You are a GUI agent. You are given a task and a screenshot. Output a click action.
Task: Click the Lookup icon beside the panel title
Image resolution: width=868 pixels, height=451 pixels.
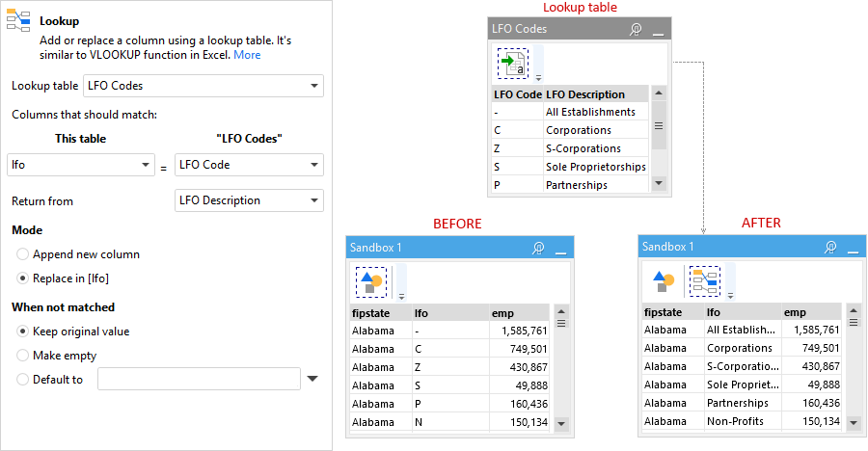click(x=18, y=20)
